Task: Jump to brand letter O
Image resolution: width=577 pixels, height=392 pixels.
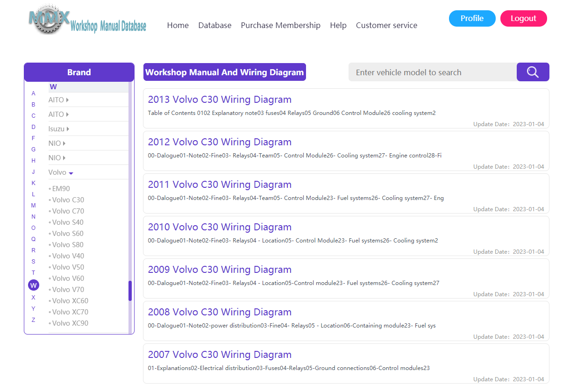Action: click(33, 228)
